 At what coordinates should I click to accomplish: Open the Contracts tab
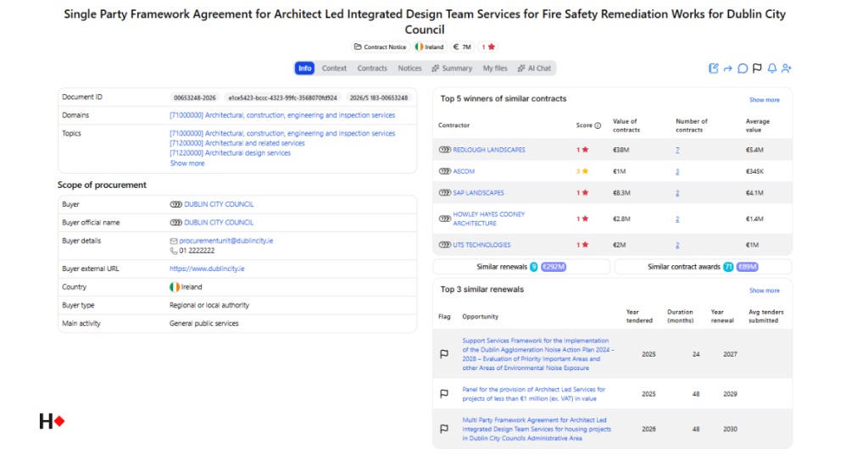coord(372,69)
